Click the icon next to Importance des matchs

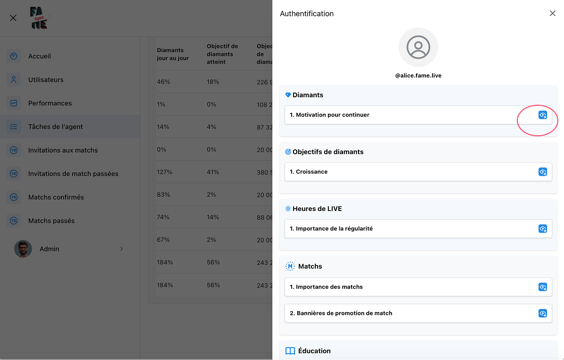click(542, 287)
